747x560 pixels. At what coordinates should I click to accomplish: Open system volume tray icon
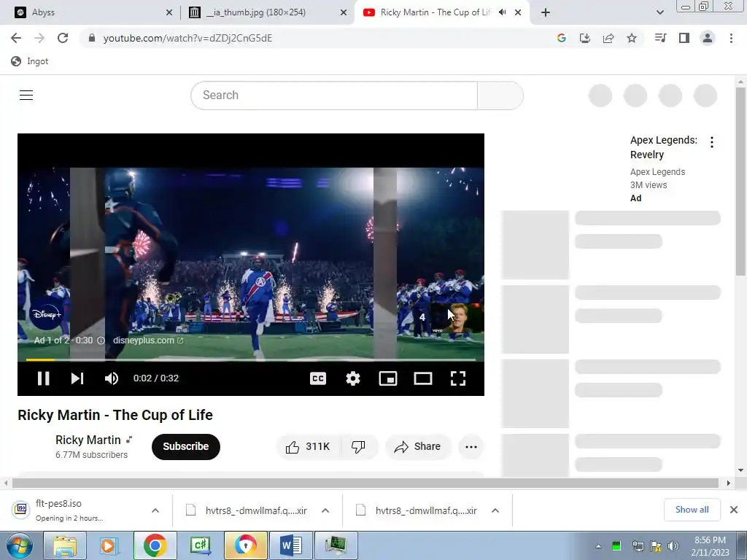pyautogui.click(x=673, y=546)
